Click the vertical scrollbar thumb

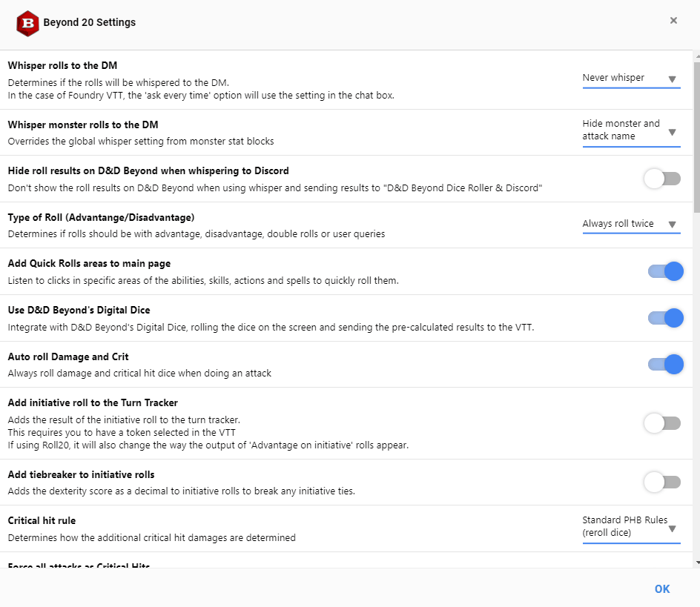[x=697, y=137]
